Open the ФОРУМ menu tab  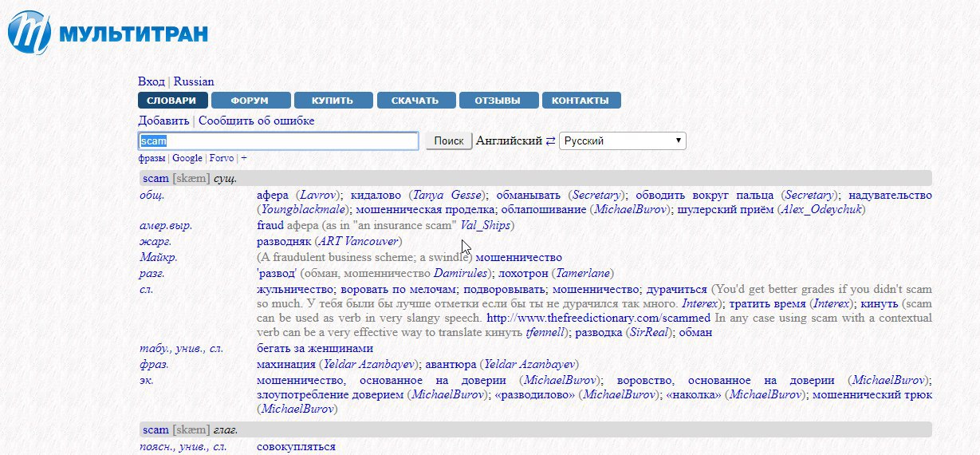click(250, 101)
